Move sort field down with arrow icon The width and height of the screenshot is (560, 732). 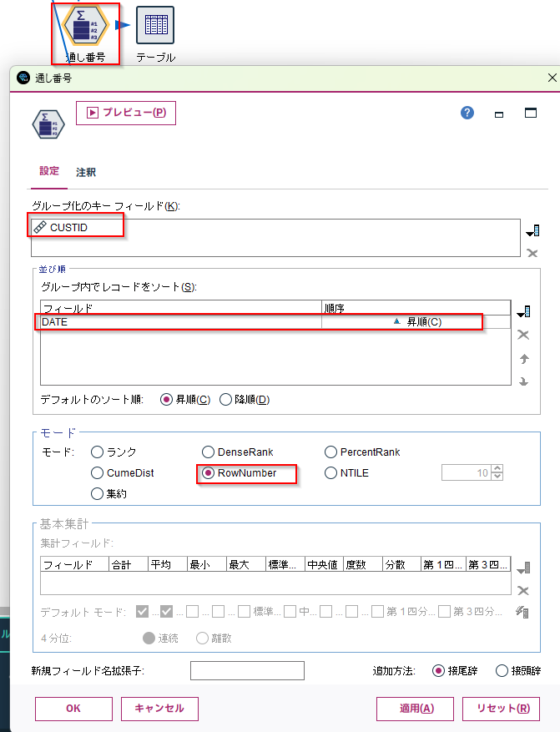pos(523,381)
